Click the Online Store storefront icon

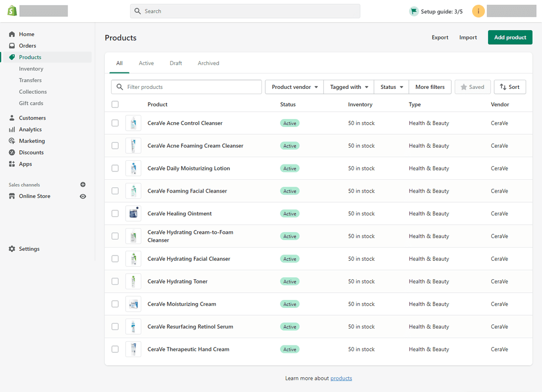pos(12,196)
